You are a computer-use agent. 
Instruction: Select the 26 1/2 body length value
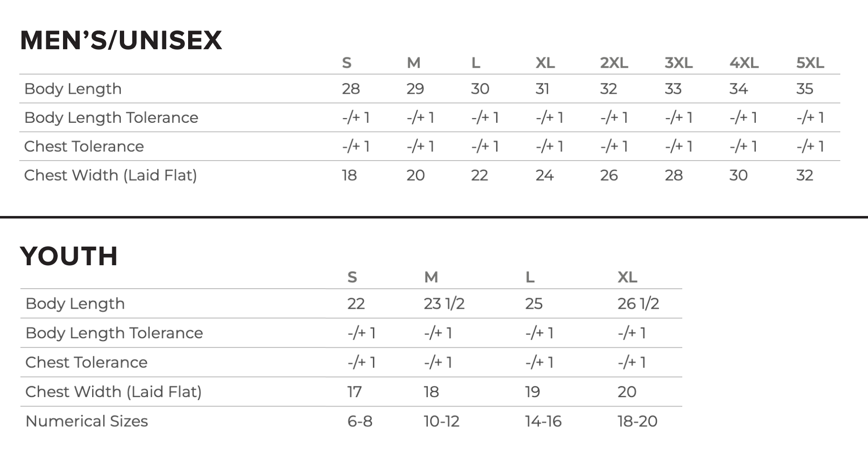pyautogui.click(x=638, y=304)
